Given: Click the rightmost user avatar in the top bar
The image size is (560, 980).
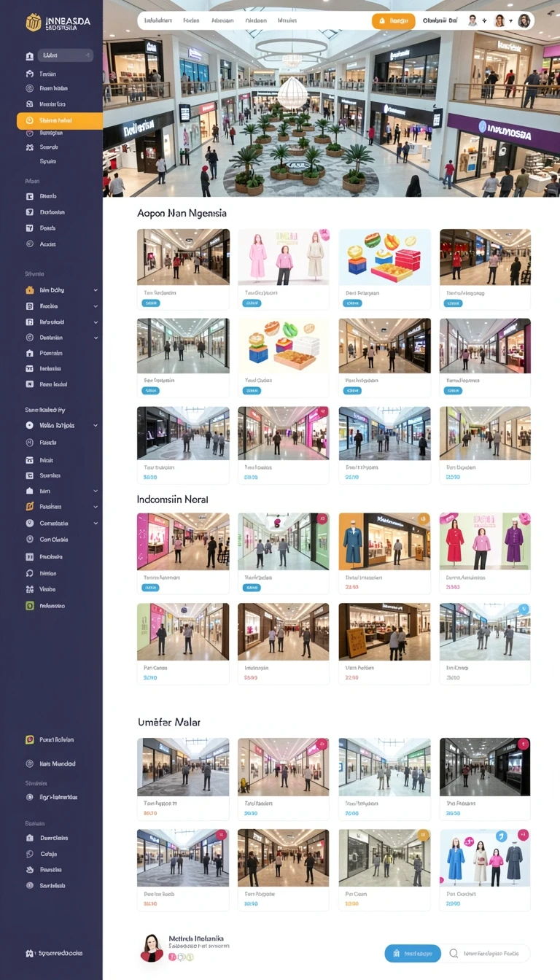Looking at the screenshot, I should coord(524,20).
